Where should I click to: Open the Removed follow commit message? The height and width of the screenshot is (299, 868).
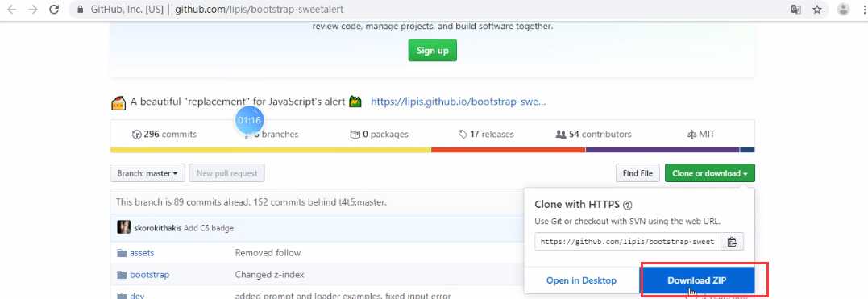pos(268,253)
